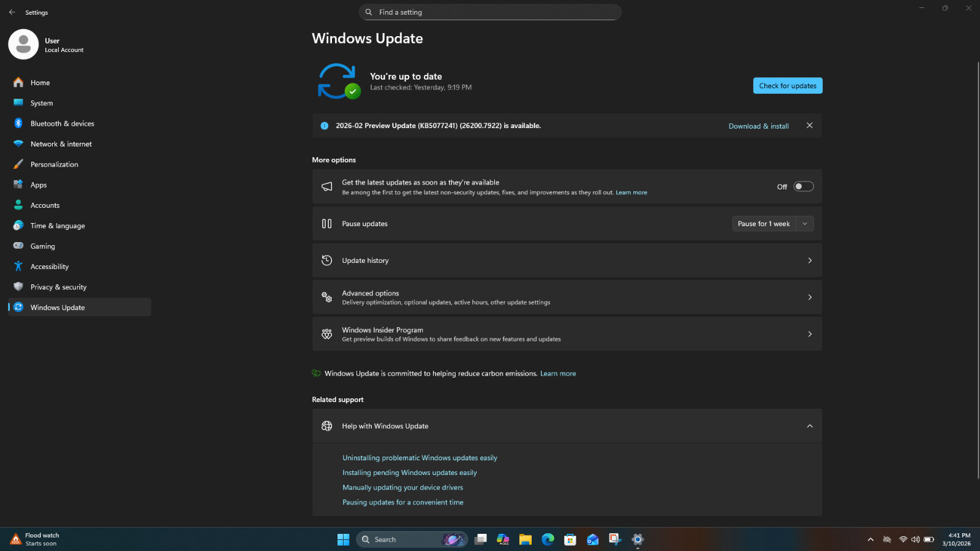Click the Check for updates button
Viewport: 980px width, 551px height.
[788, 86]
